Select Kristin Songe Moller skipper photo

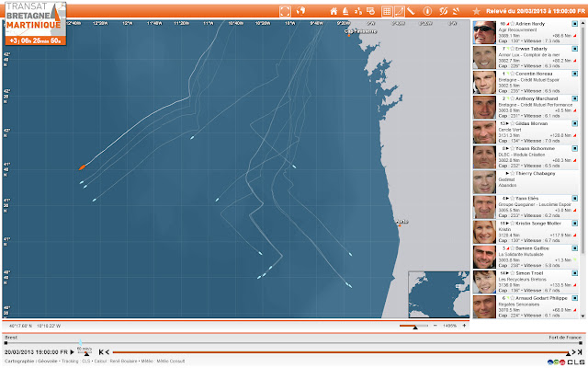click(x=484, y=232)
